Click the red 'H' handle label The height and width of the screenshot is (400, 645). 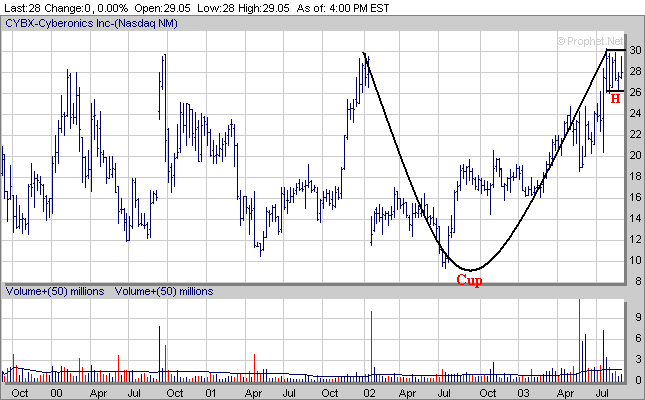[x=615, y=99]
